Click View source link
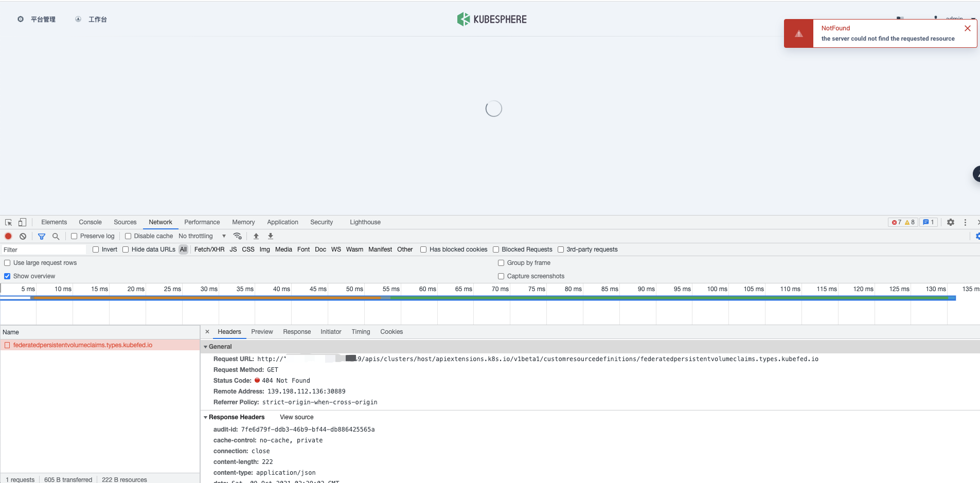Image resolution: width=980 pixels, height=483 pixels. tap(297, 417)
